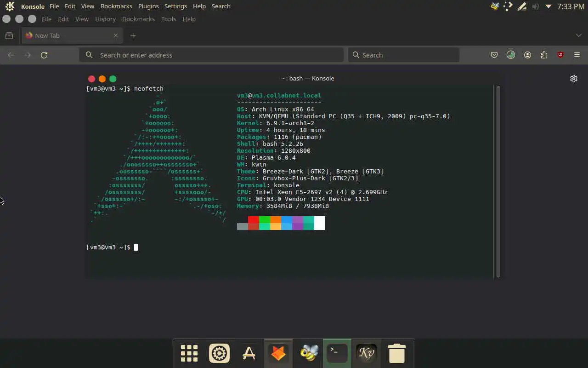Click the bee tray icon in top panel
The image size is (588, 368).
(x=495, y=6)
